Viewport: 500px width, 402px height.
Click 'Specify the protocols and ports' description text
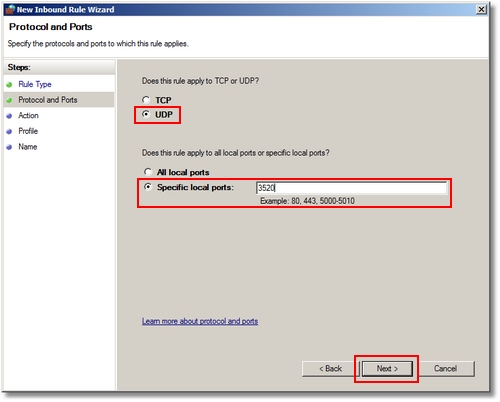pos(98,44)
